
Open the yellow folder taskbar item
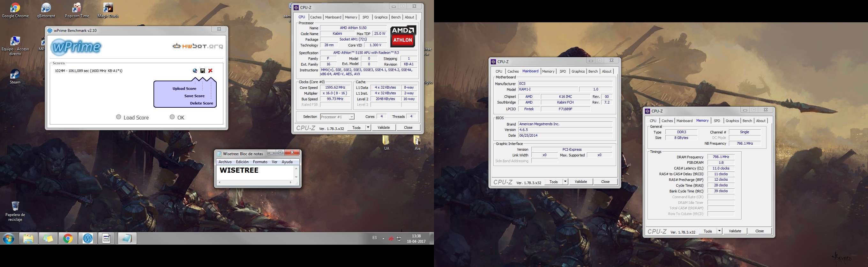[48, 238]
